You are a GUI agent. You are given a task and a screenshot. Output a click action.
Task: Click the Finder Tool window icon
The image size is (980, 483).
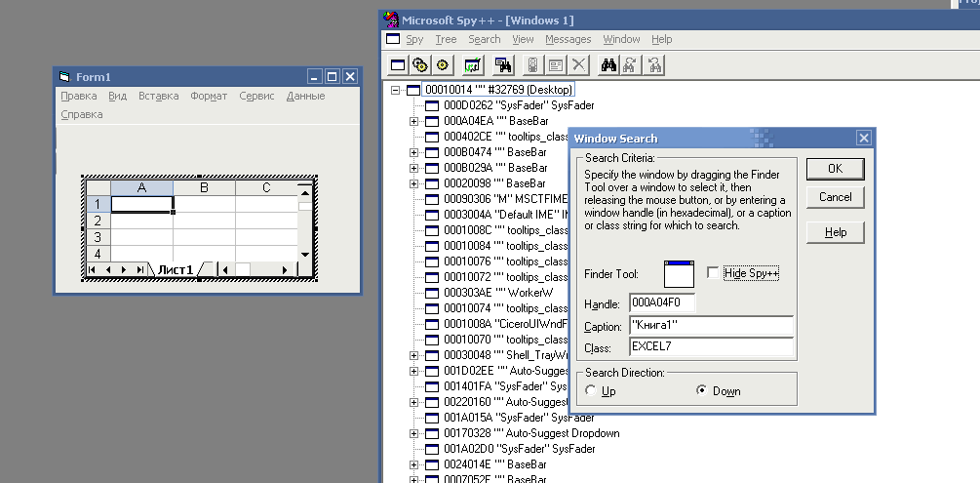tap(680, 273)
